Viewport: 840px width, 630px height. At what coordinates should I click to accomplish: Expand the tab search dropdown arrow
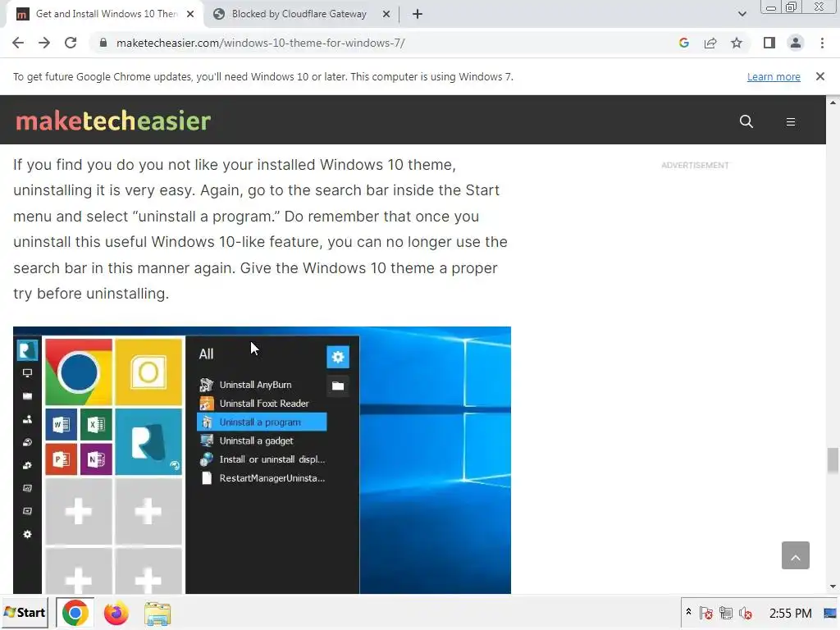pos(742,14)
